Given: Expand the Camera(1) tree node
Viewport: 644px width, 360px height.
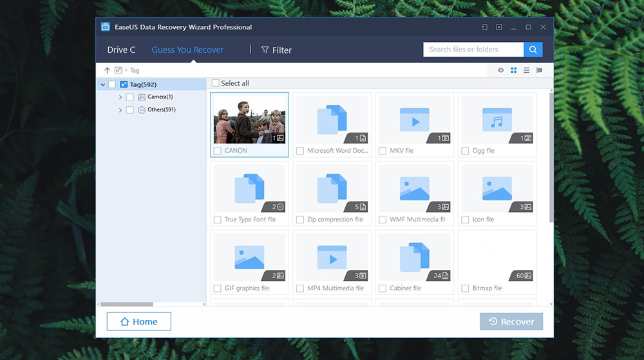Looking at the screenshot, I should [120, 97].
